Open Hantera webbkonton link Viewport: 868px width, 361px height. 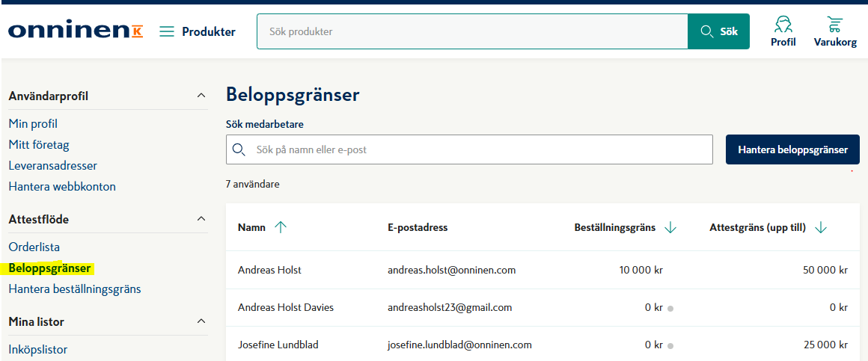[x=63, y=186]
